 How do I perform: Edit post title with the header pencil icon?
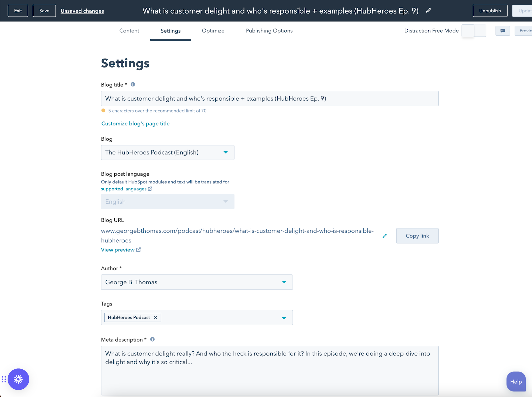coord(428,10)
